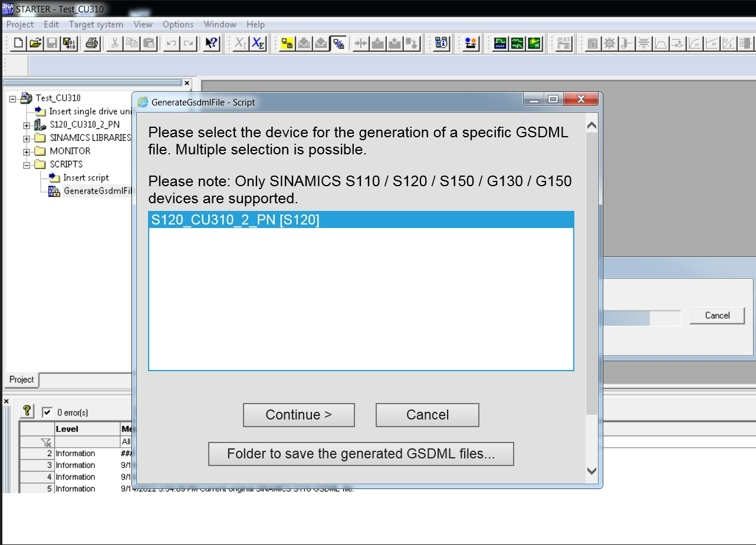The width and height of the screenshot is (756, 545).
Task: Open the View menu
Action: pos(143,24)
